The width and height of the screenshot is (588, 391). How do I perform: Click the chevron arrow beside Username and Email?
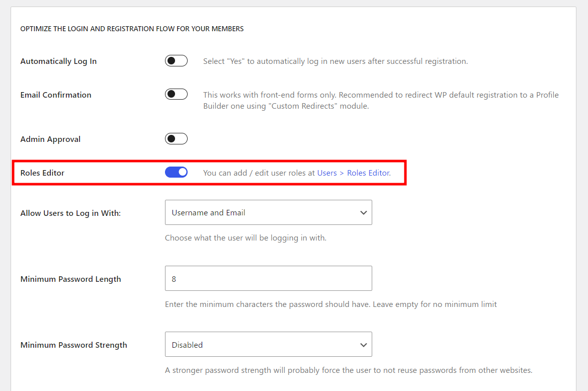coord(363,213)
